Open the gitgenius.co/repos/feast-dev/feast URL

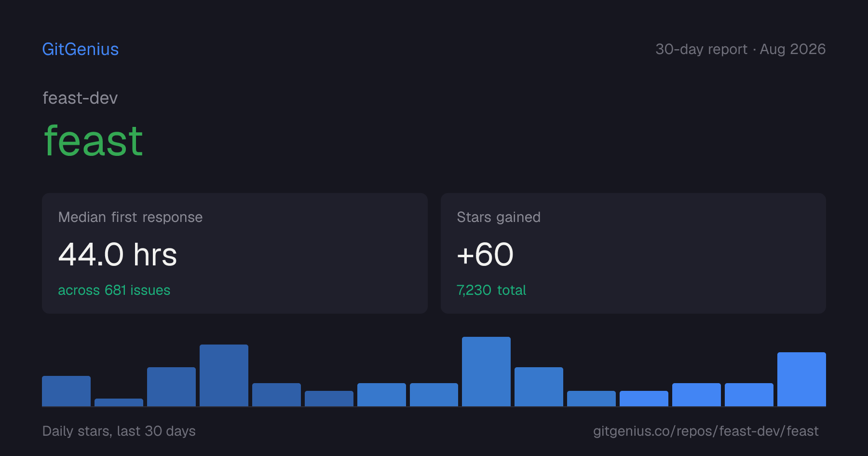pos(706,431)
